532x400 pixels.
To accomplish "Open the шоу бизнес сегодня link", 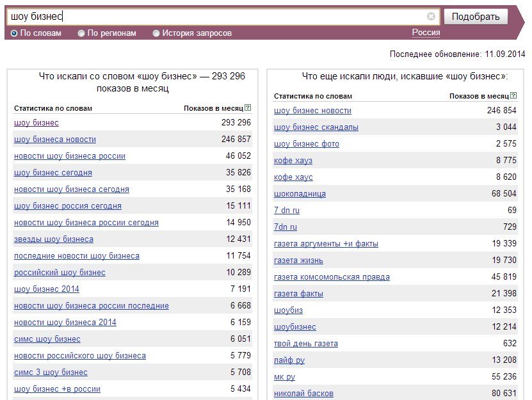I will pos(53,172).
